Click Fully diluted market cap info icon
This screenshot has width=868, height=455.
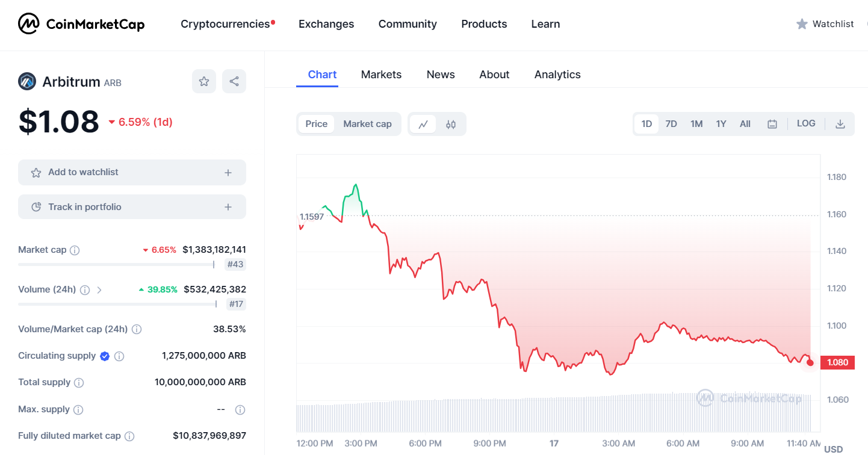pyautogui.click(x=129, y=436)
